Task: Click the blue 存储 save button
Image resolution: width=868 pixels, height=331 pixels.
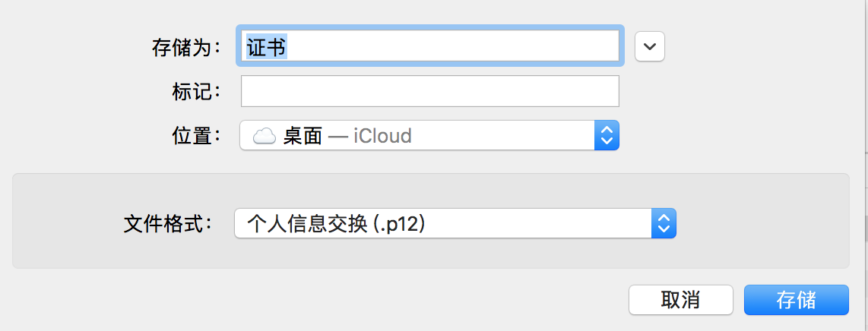Action: 796,300
